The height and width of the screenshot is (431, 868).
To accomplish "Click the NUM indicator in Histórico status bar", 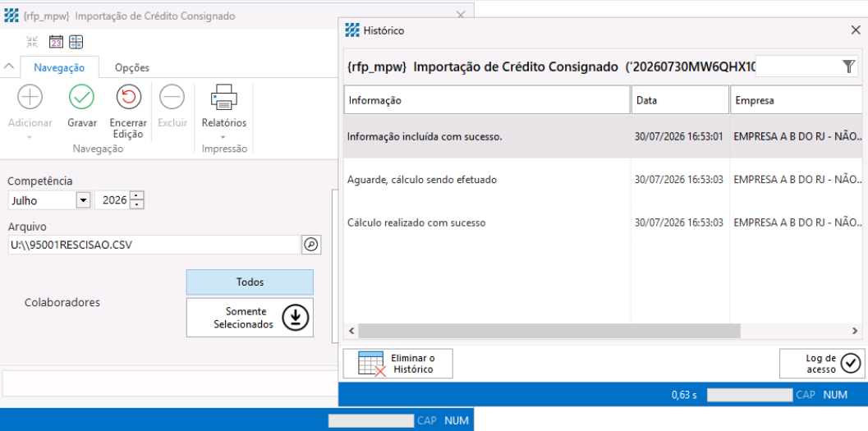I will coord(835,395).
